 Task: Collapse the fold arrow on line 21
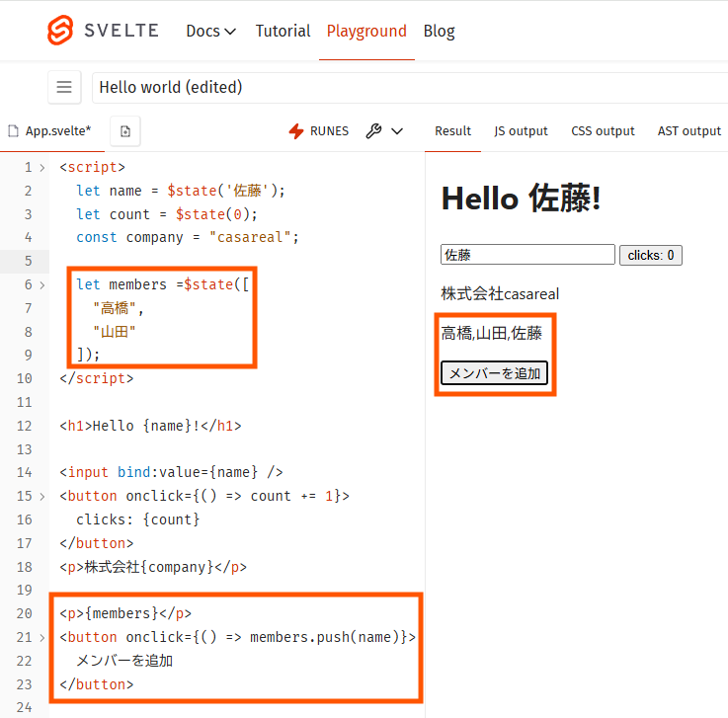pyautogui.click(x=42, y=638)
